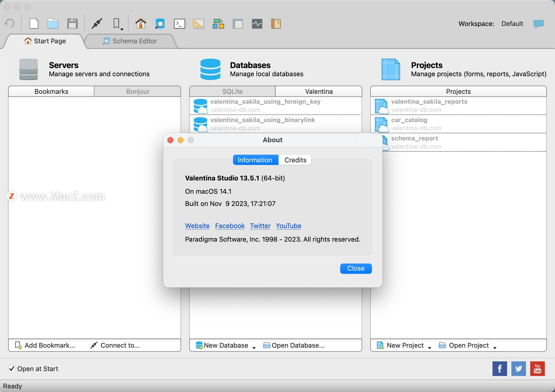Open the Twitter link in About
555x392 pixels.
click(x=260, y=226)
